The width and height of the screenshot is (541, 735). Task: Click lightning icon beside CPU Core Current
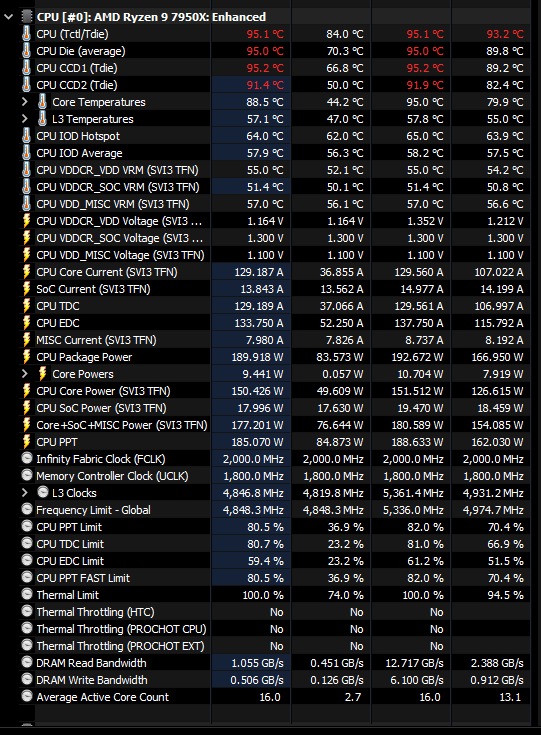(27, 272)
